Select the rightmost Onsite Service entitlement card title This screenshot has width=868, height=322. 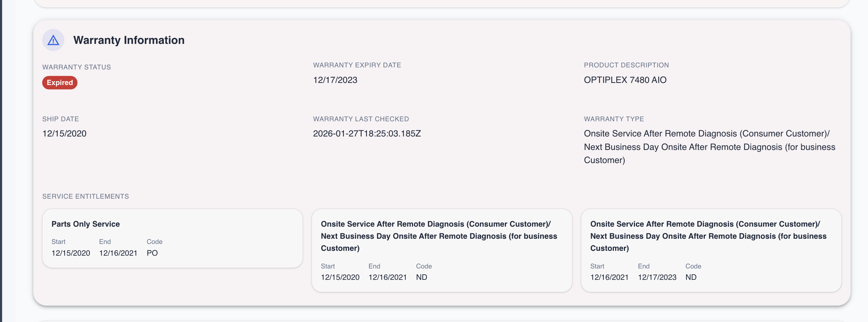[x=708, y=236]
